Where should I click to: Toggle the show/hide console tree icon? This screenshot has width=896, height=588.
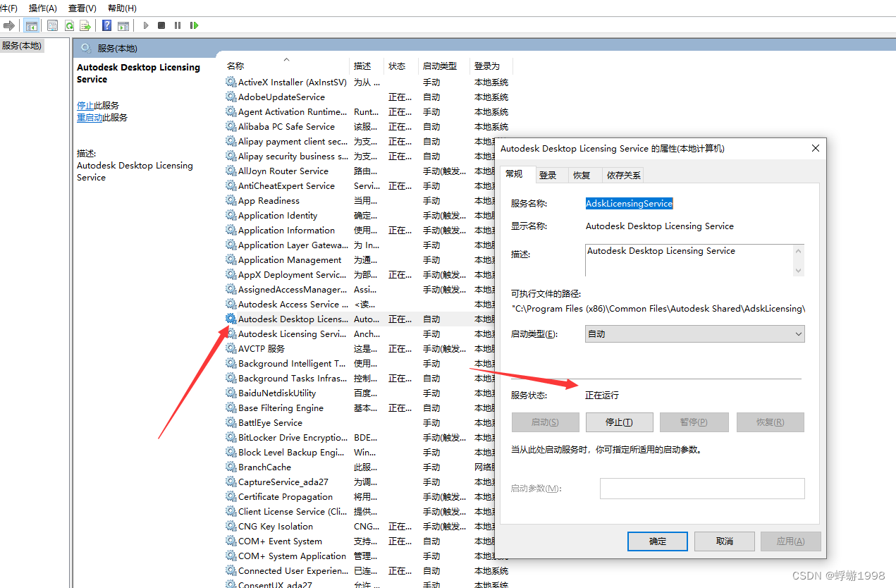[31, 25]
